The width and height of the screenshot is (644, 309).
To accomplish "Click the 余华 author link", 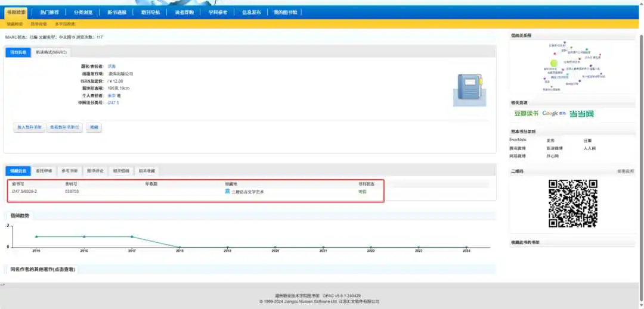I will (112, 95).
